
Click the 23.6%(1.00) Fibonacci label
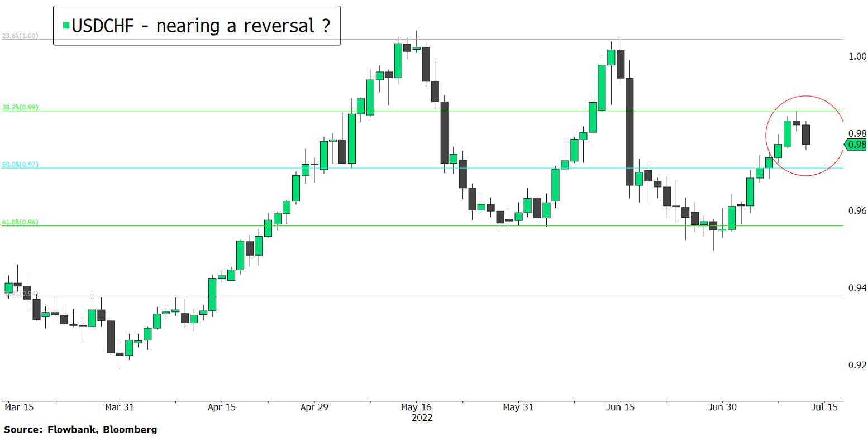20,36
